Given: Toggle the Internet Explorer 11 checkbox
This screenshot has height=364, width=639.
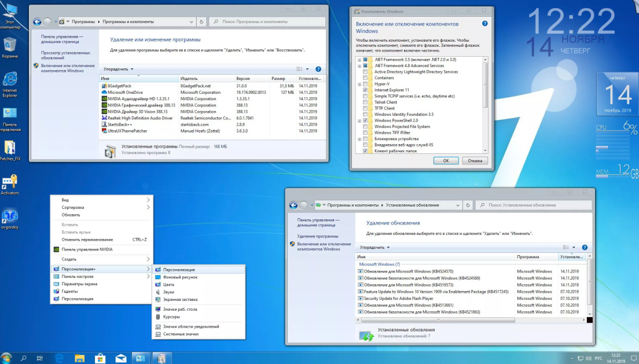Looking at the screenshot, I should pyautogui.click(x=365, y=90).
